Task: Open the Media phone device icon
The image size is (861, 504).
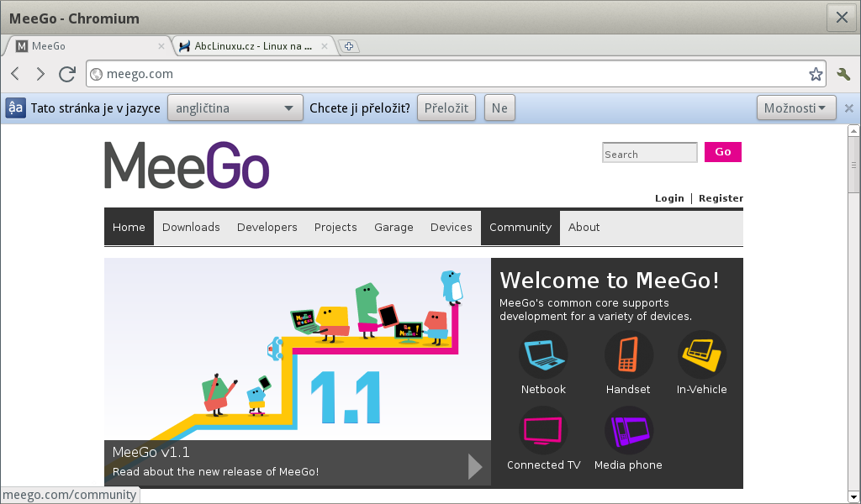Action: pyautogui.click(x=629, y=430)
